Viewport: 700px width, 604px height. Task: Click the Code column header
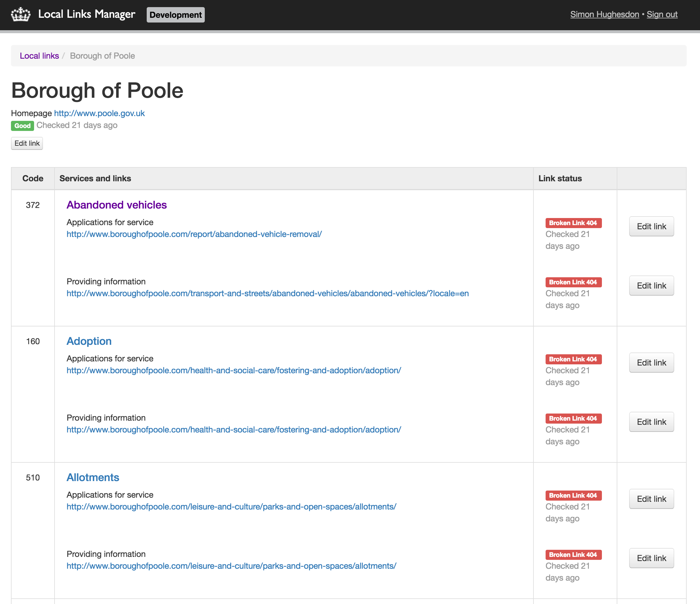tap(33, 178)
